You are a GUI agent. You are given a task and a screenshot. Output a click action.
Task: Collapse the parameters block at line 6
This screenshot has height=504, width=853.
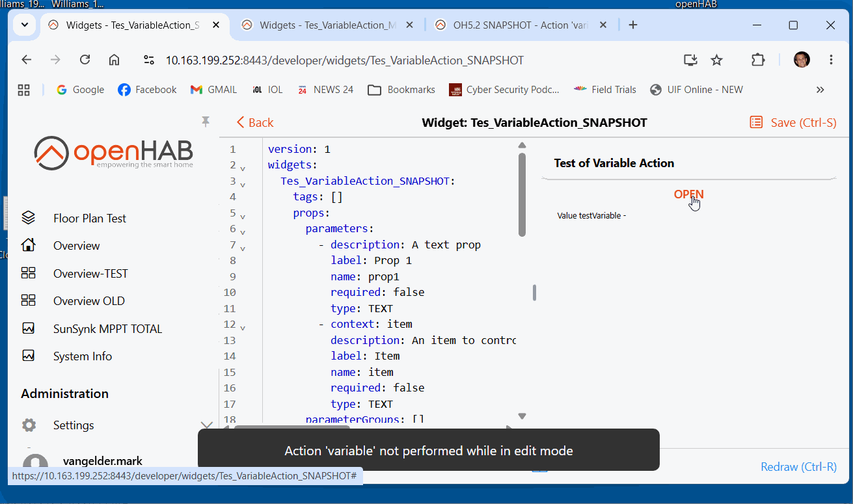tap(243, 232)
